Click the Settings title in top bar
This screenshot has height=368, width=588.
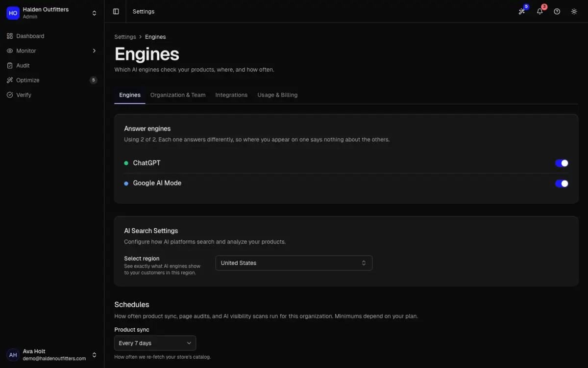144,11
